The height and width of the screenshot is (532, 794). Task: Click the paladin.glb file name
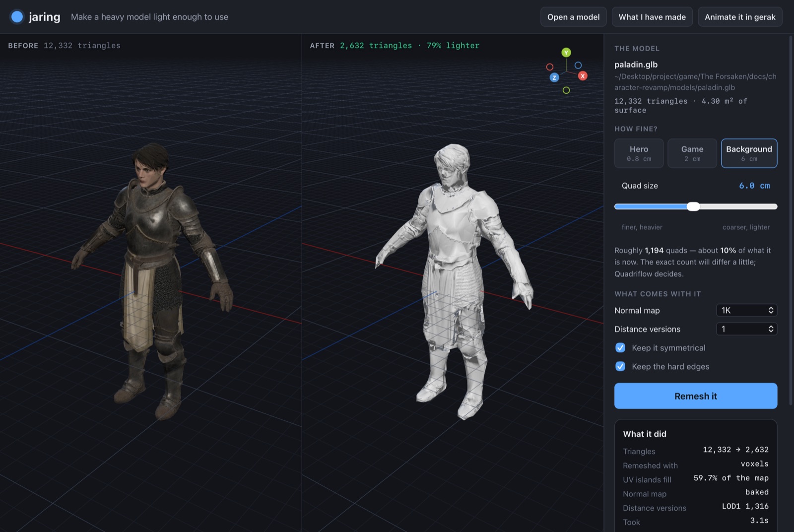pos(636,65)
